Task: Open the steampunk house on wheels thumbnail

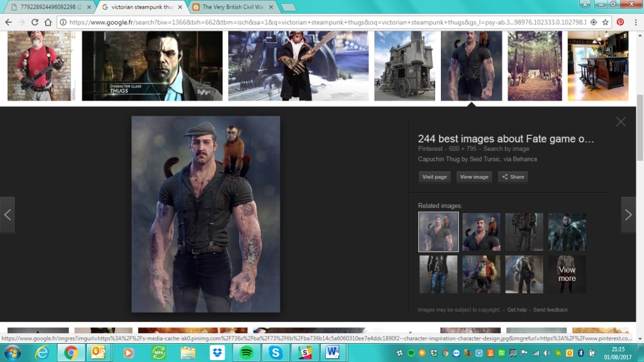Action: tap(404, 65)
